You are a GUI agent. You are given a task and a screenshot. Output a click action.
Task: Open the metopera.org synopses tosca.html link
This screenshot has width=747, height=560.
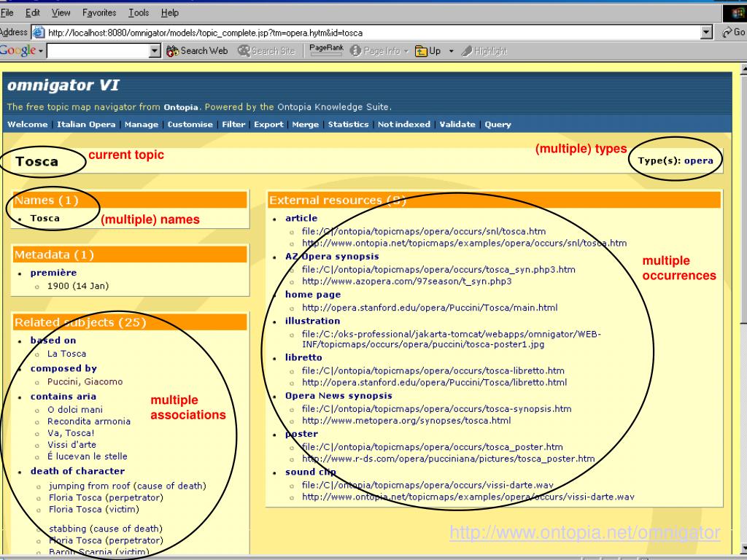tap(406, 421)
